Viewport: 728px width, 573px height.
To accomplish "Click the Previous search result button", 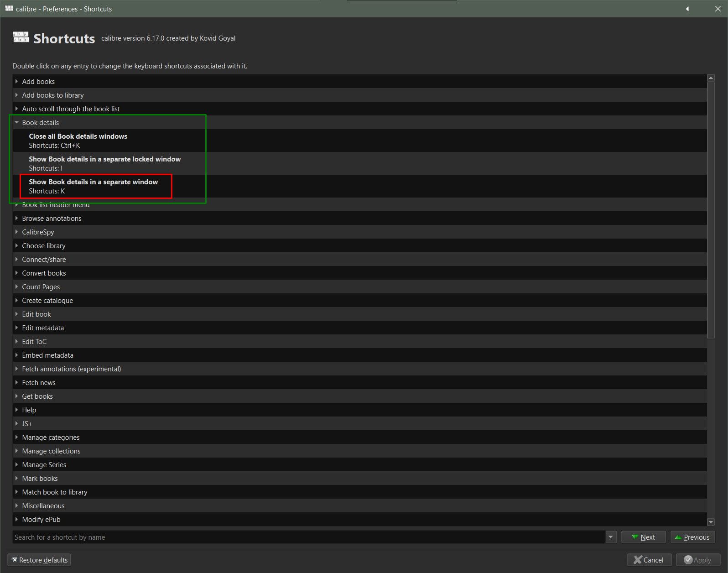I will 692,537.
